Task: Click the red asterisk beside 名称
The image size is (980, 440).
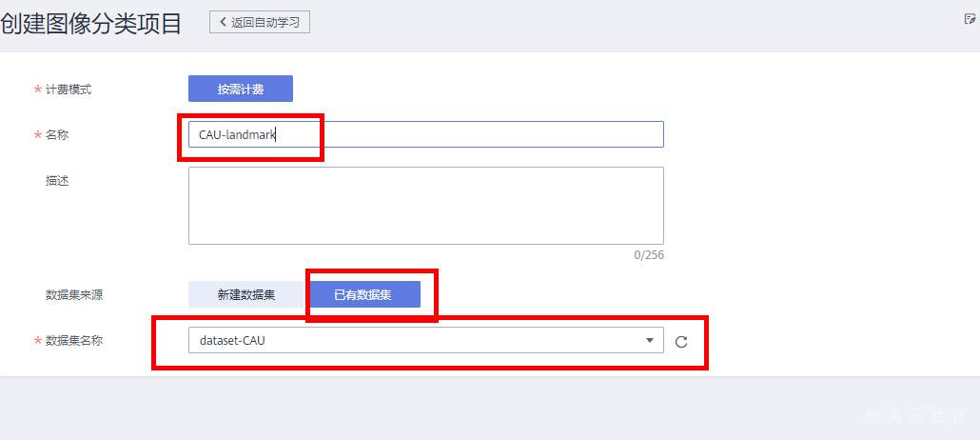Action: [x=37, y=135]
